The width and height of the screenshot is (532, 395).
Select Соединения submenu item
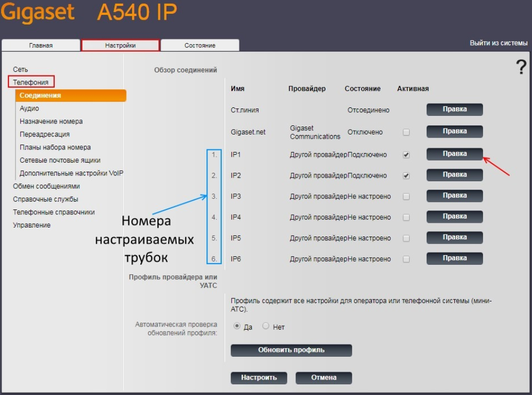[71, 95]
